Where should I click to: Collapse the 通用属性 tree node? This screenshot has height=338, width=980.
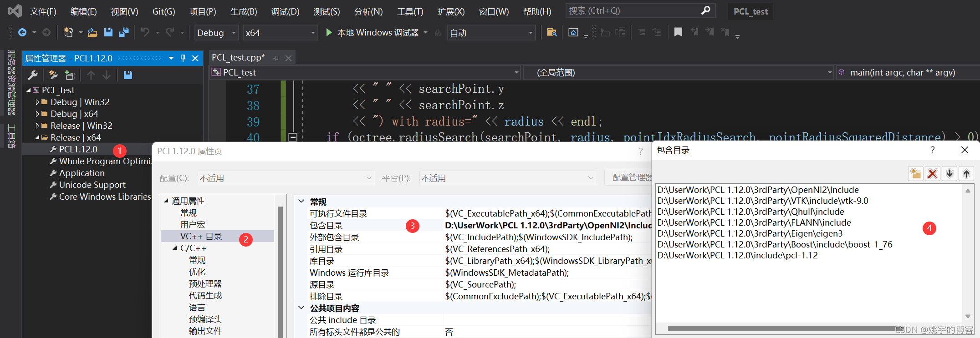coord(166,201)
